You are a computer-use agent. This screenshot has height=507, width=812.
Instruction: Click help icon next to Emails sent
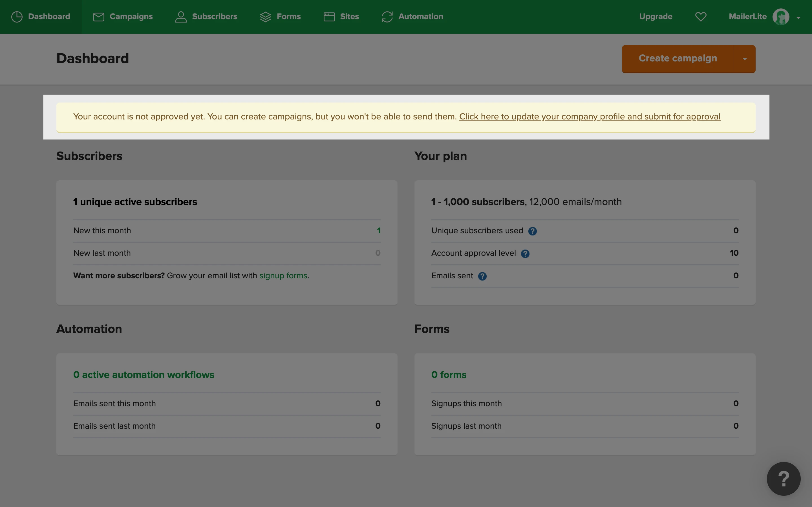coord(482,276)
